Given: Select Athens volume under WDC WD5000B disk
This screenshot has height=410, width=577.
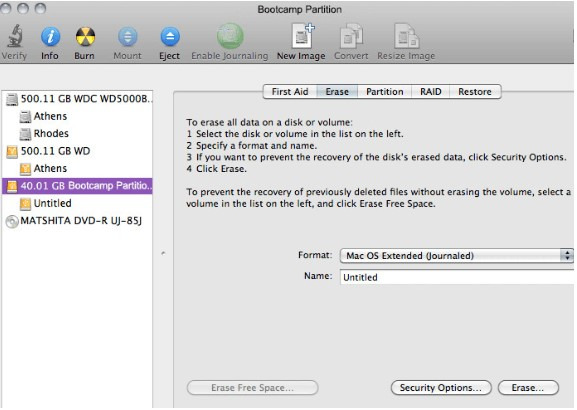Looking at the screenshot, I should click(x=77, y=116).
